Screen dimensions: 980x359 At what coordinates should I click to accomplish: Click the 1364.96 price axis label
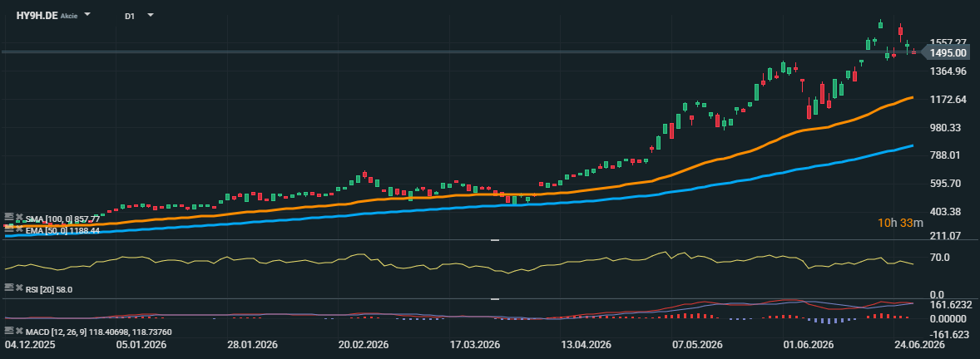click(948, 71)
